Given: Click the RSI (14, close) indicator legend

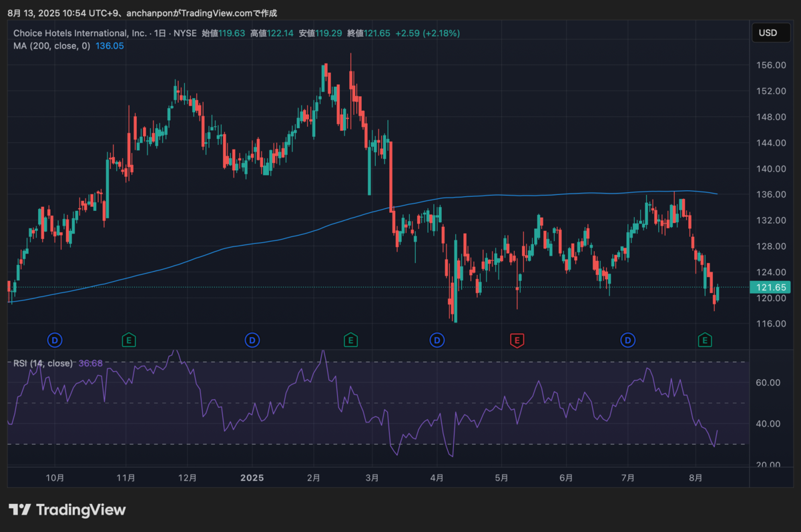Looking at the screenshot, I should tap(43, 363).
